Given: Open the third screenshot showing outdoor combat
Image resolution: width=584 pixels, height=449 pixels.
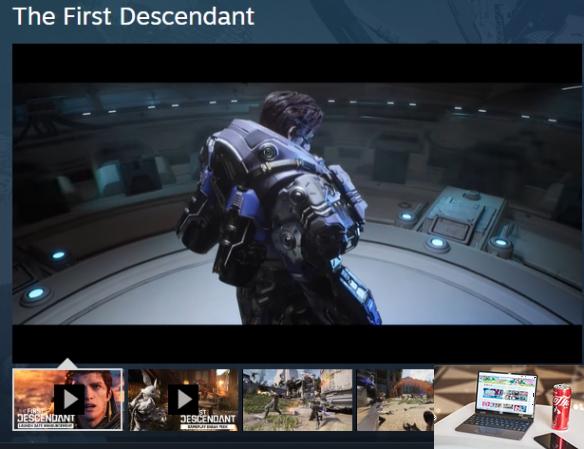Looking at the screenshot, I should 297,399.
